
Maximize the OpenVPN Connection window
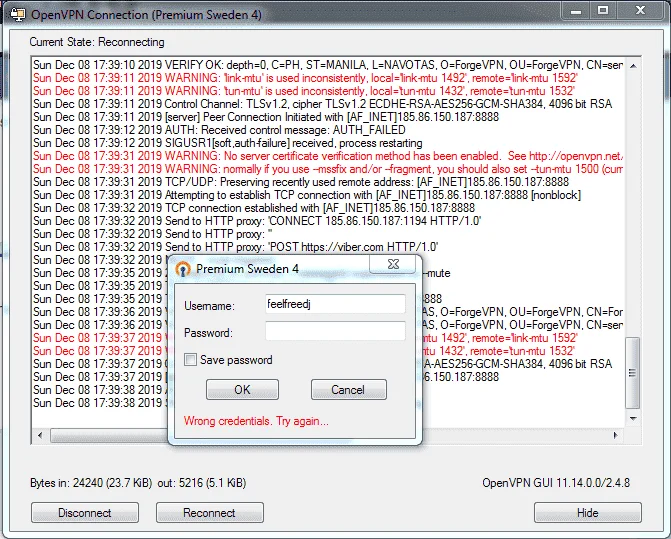603,11
